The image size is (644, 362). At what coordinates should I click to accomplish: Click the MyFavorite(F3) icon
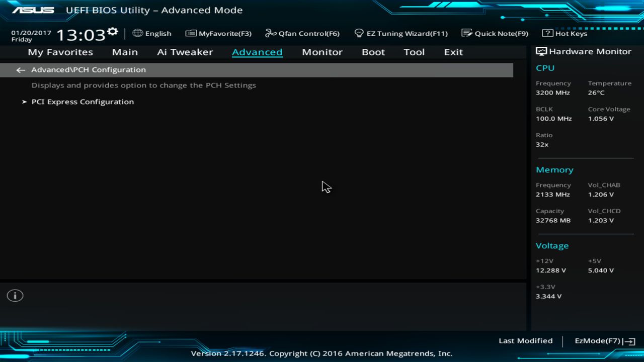[x=191, y=33]
